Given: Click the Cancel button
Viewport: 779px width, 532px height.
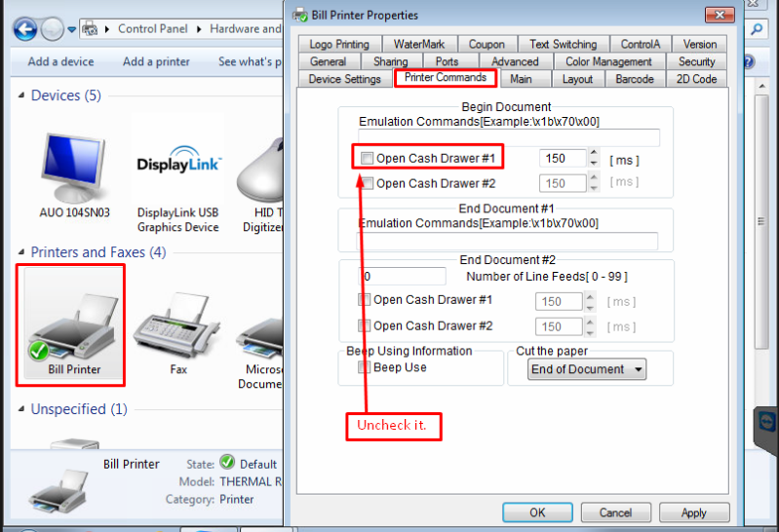Looking at the screenshot, I should [x=615, y=513].
